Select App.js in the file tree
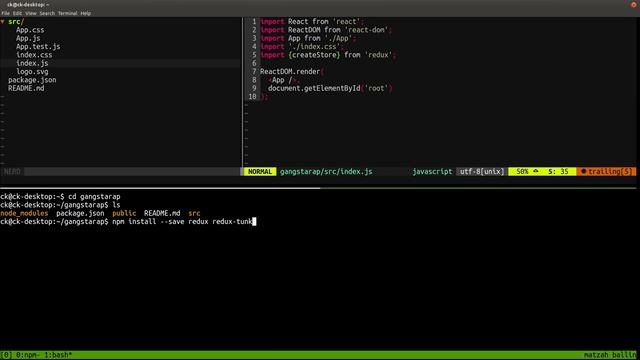Screen dimensions: 640x360 [x=28, y=38]
